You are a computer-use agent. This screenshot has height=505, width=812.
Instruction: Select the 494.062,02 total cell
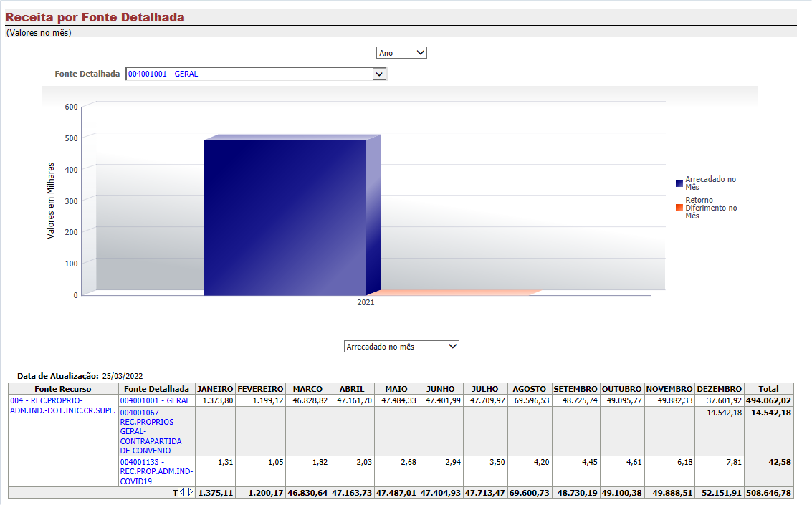point(768,401)
